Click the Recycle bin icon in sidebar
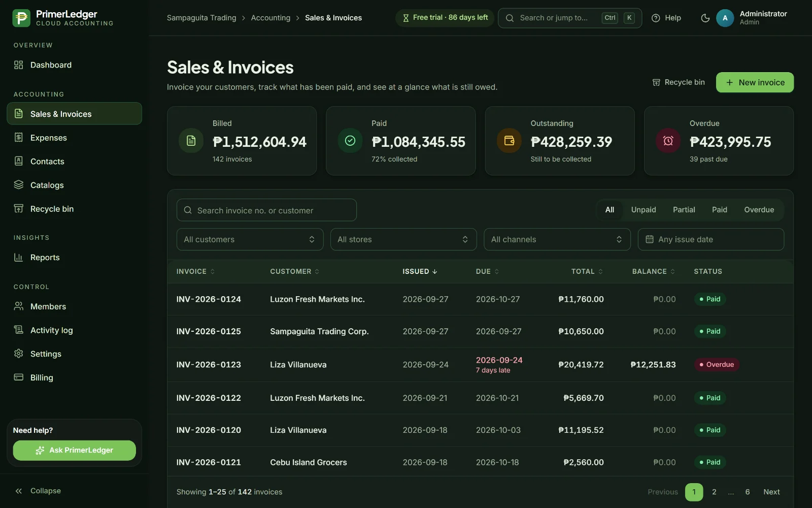Image resolution: width=812 pixels, height=508 pixels. point(19,208)
